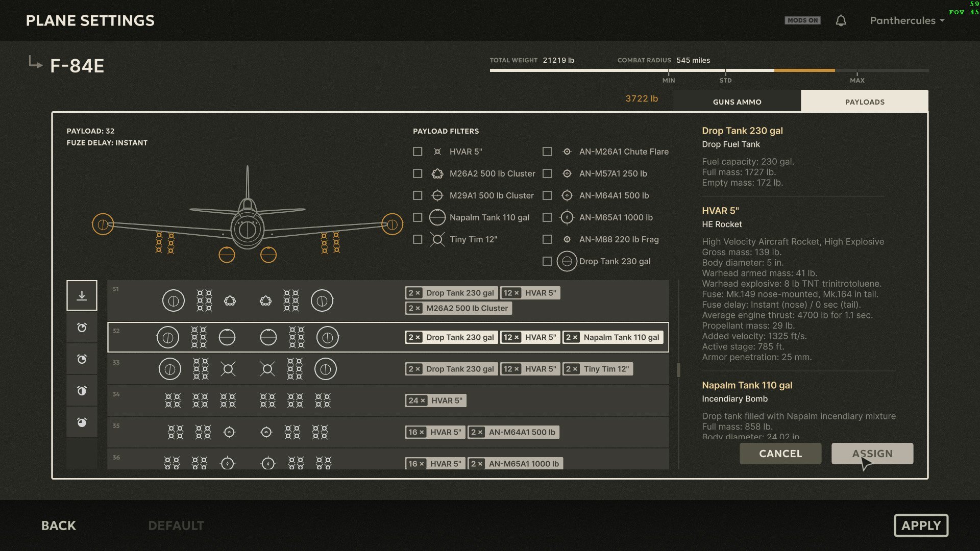The width and height of the screenshot is (980, 551).
Task: Click the Napalm Tank 110 gal filter icon
Action: tap(437, 217)
